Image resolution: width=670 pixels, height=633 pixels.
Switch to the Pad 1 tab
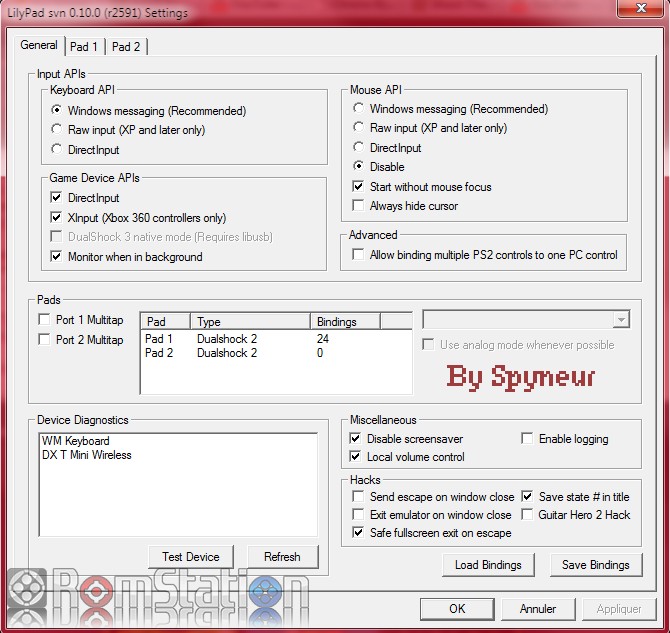tap(84, 46)
